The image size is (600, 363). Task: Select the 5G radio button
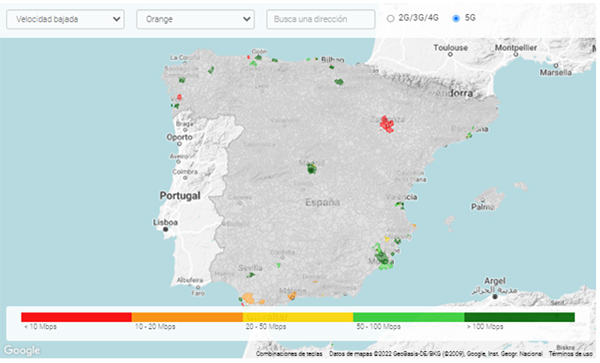[x=456, y=18]
